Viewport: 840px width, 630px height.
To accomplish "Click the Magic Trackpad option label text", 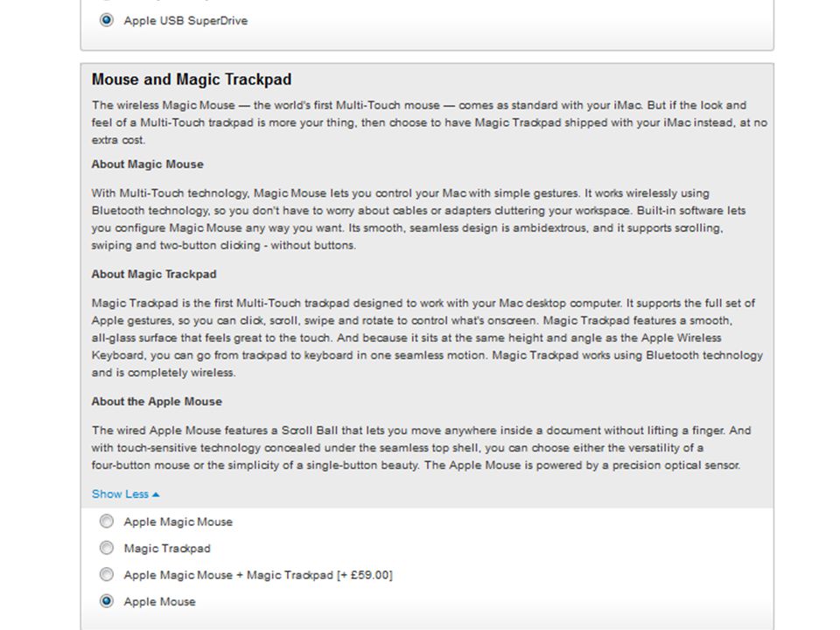I will click(167, 549).
